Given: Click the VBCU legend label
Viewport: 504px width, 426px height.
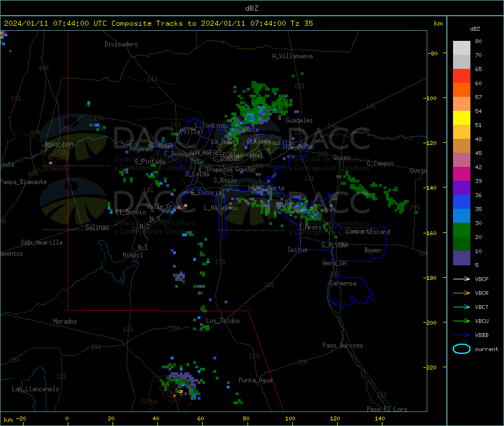Looking at the screenshot, I should pyautogui.click(x=482, y=321).
